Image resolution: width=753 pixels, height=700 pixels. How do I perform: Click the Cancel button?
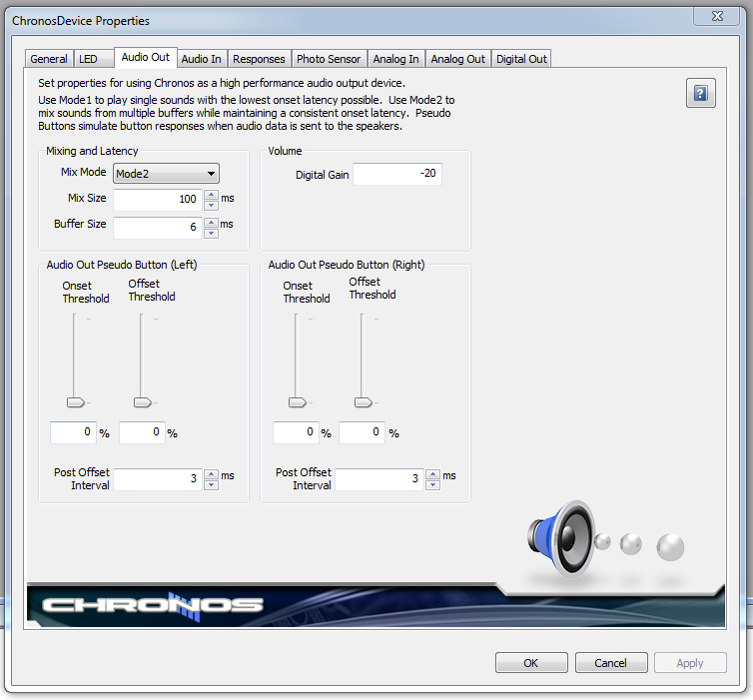click(611, 662)
